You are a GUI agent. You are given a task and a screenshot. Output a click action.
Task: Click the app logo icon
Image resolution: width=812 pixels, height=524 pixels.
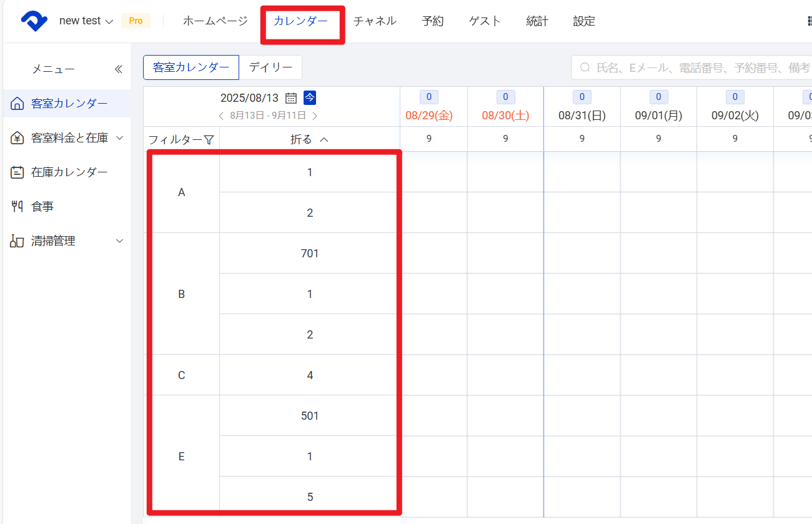pyautogui.click(x=34, y=21)
